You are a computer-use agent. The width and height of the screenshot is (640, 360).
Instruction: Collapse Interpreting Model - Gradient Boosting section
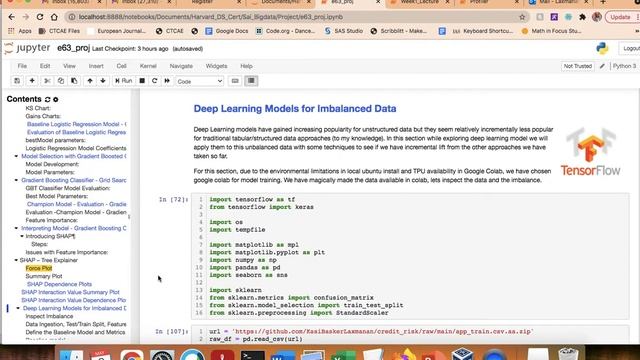[16, 228]
